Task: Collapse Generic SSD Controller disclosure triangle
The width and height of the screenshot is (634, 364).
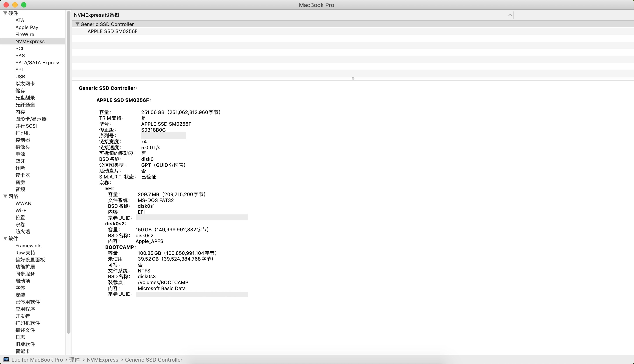Action: pyautogui.click(x=77, y=24)
